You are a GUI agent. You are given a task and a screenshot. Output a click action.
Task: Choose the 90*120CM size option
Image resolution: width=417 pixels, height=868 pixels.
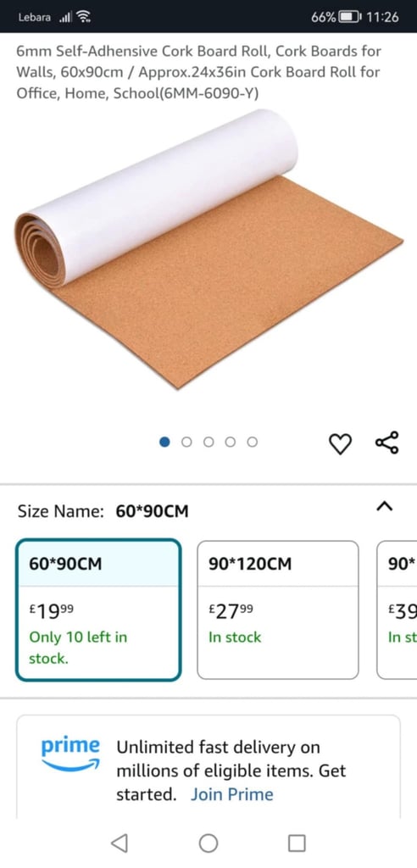278,609
